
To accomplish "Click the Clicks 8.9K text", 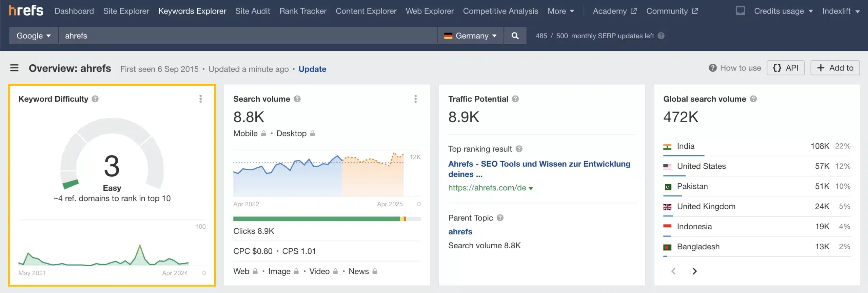I will click(254, 231).
